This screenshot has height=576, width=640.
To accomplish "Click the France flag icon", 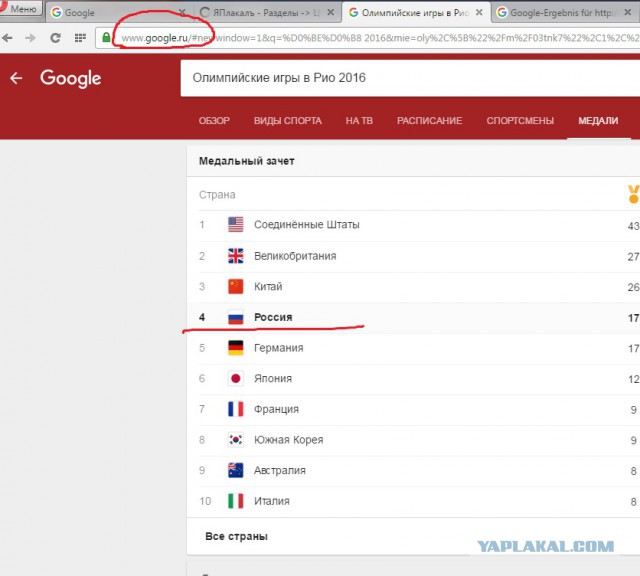I will pos(236,409).
